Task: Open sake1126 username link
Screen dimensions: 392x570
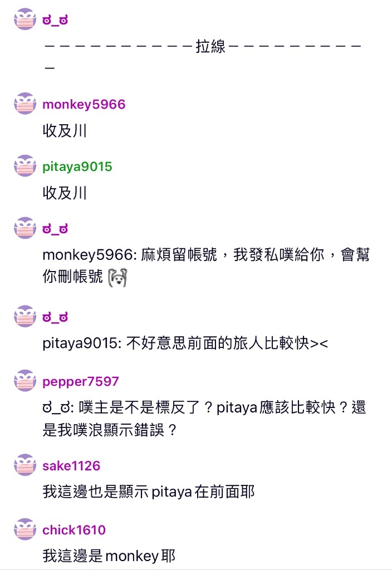Action: (x=71, y=466)
